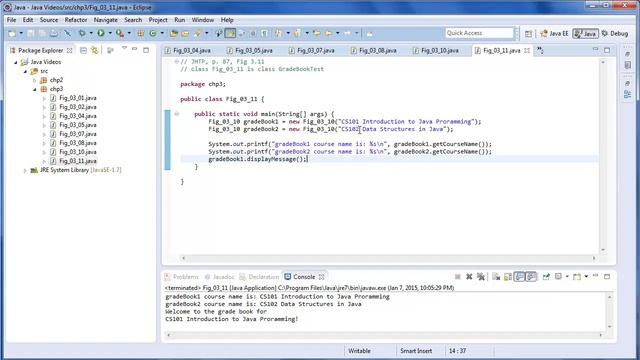
Task: Click the New file toolbar icon
Action: 12,33
